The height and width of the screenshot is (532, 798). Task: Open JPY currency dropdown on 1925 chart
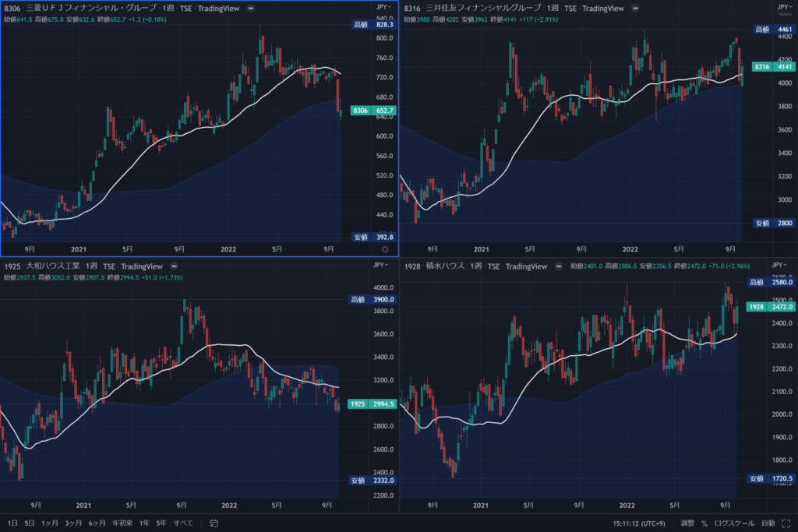380,265
